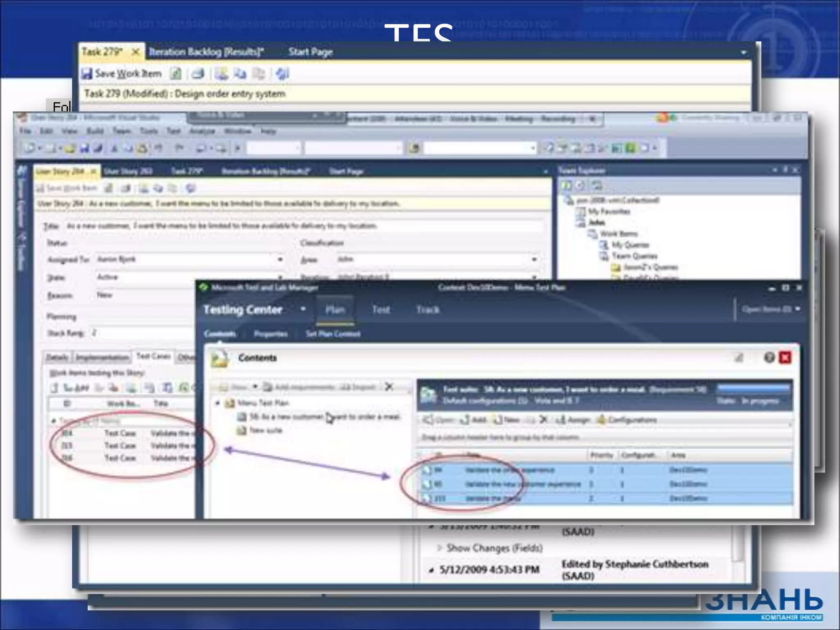Screen dimensions: 840x630
Task: Click the Save Work Item floppy icon
Action: tap(87, 74)
